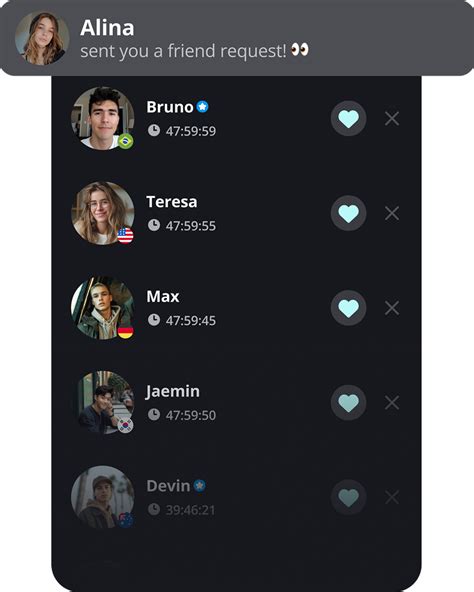The height and width of the screenshot is (592, 474).
Task: Click Bruno's blue verified star badge
Action: 202,107
